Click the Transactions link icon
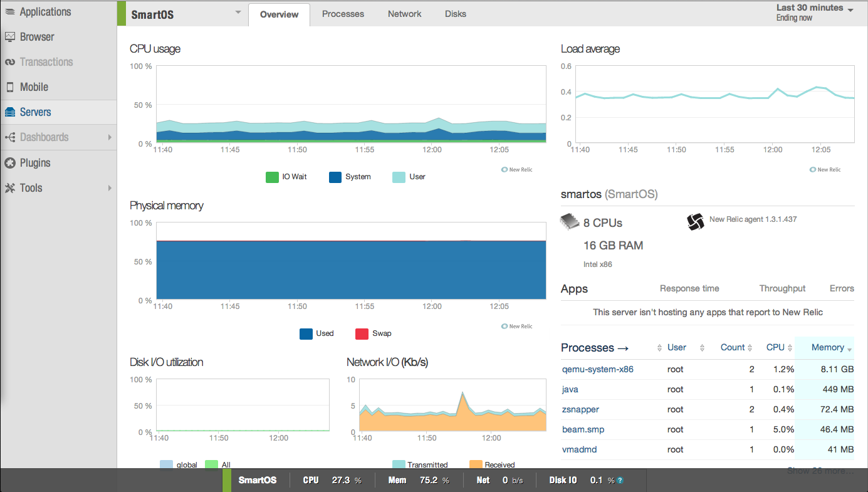 10,62
